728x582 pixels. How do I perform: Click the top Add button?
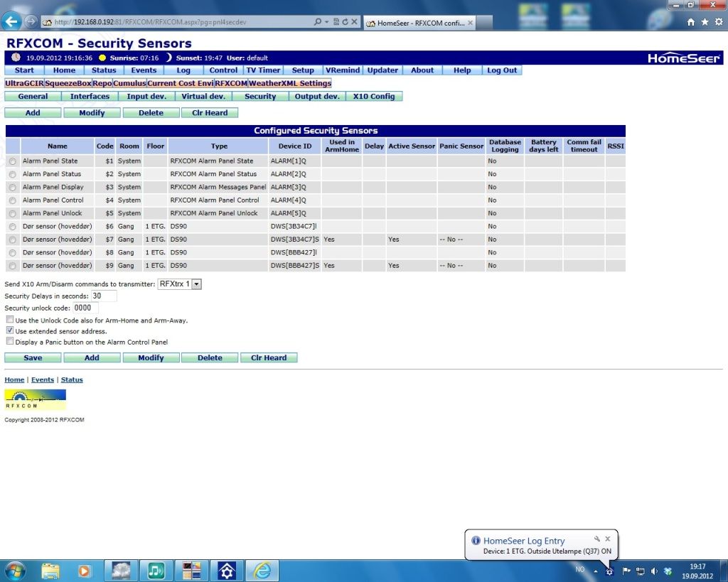[x=33, y=113]
